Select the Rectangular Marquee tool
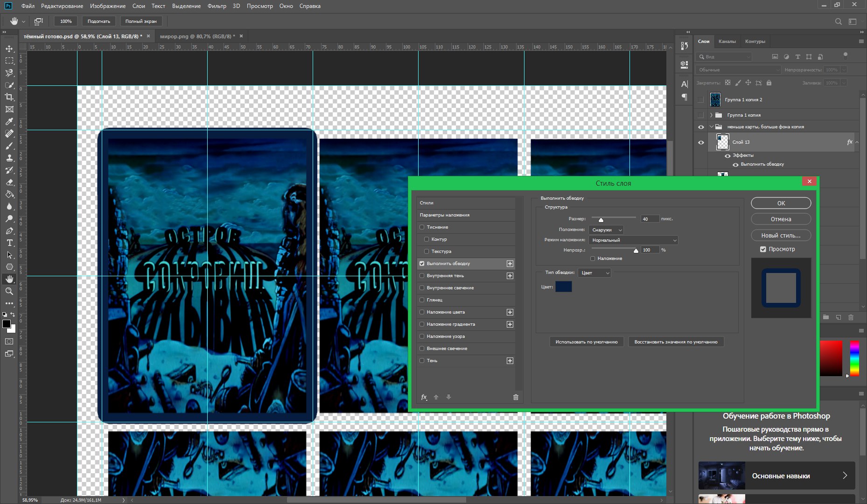 tap(9, 61)
